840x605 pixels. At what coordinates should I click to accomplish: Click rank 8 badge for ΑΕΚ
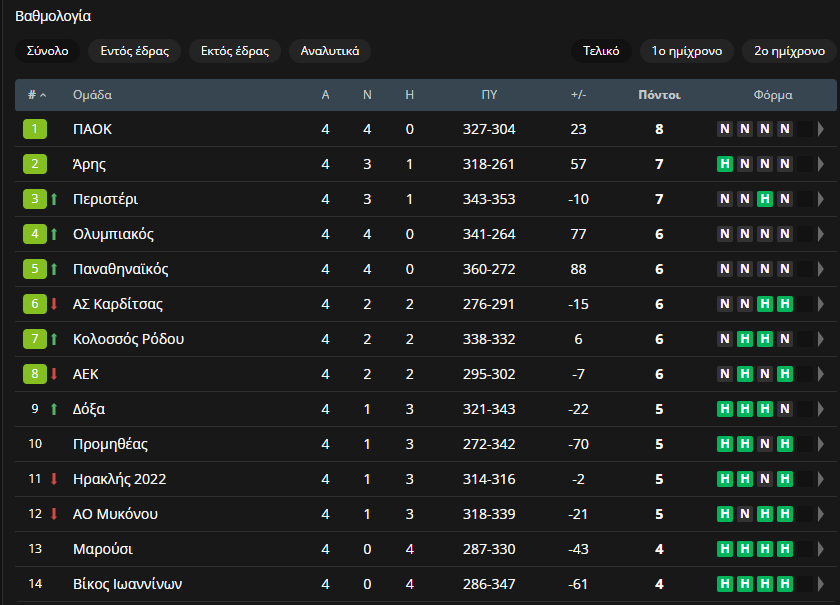click(35, 374)
